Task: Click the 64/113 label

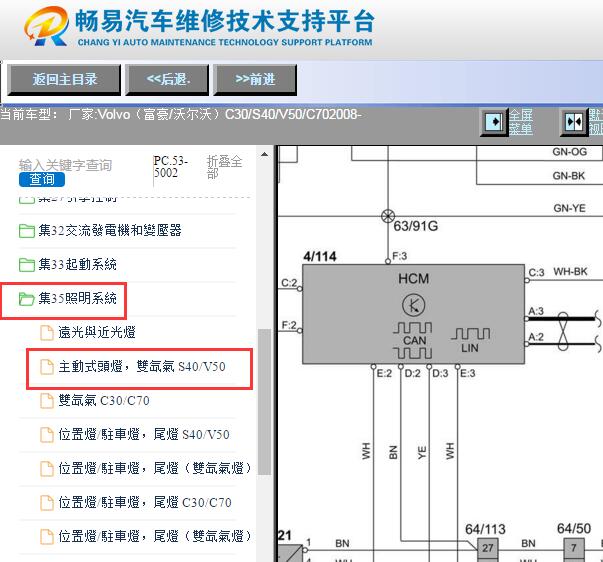Action: click(x=485, y=529)
